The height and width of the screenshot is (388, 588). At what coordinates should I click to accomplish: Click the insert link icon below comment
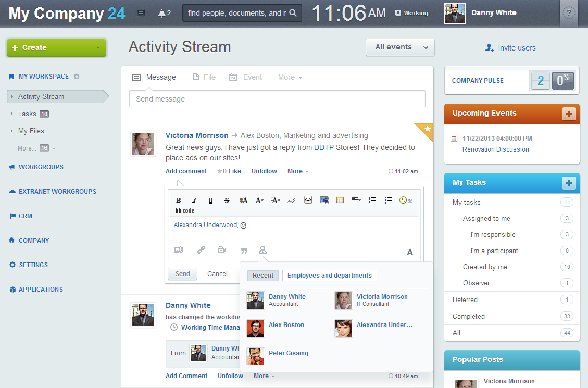[x=201, y=251]
